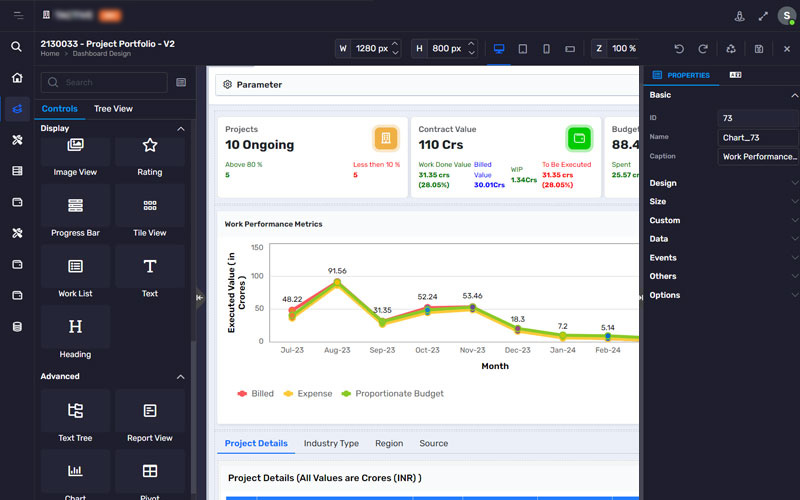Switch to mobile phone preview

(546, 48)
